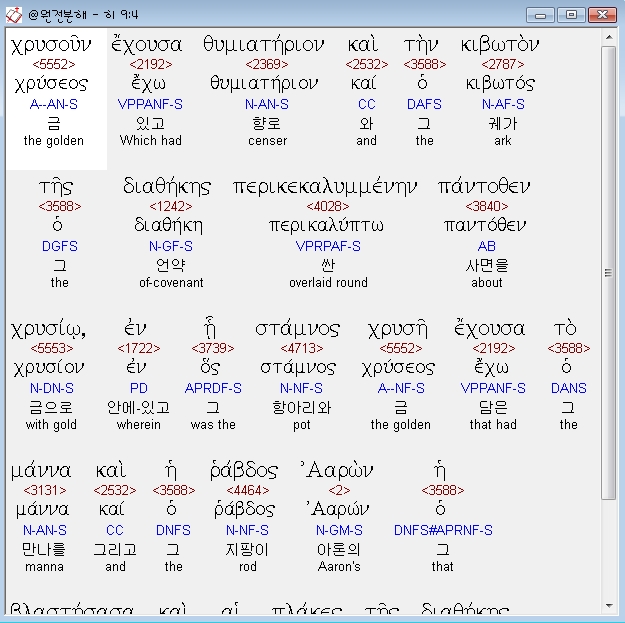625x623 pixels.
Task: Click the word στάμνος in third line
Action: pyautogui.click(x=297, y=329)
